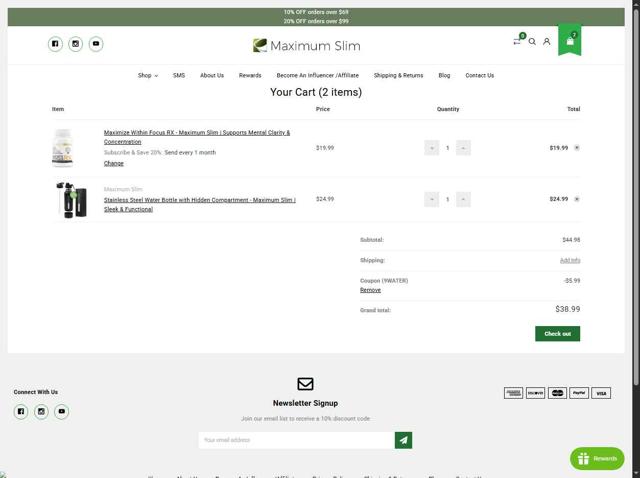
Task: Focus the newsletter email address field
Action: tap(296, 440)
